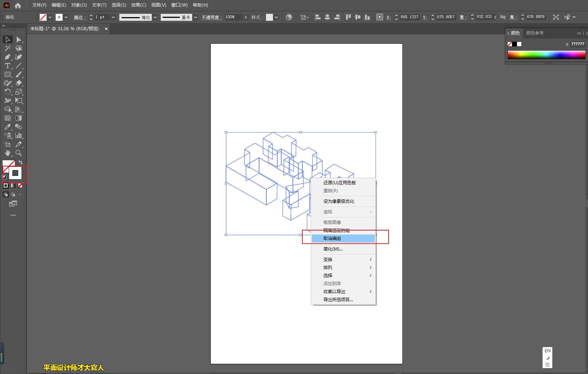Screen dimensions: 588x374
Task: Select the Selection (arrow) tool
Action: coord(7,39)
